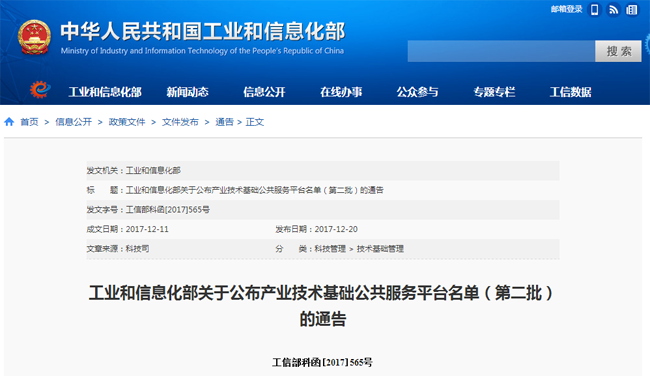Screen dimensions: 650x376
Task: Open the RSS feed icon
Action: click(x=613, y=10)
